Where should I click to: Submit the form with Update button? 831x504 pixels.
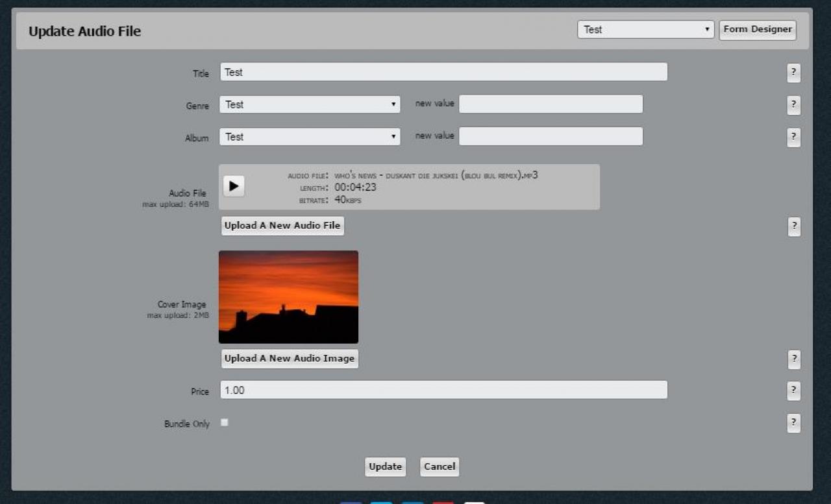[x=385, y=466]
